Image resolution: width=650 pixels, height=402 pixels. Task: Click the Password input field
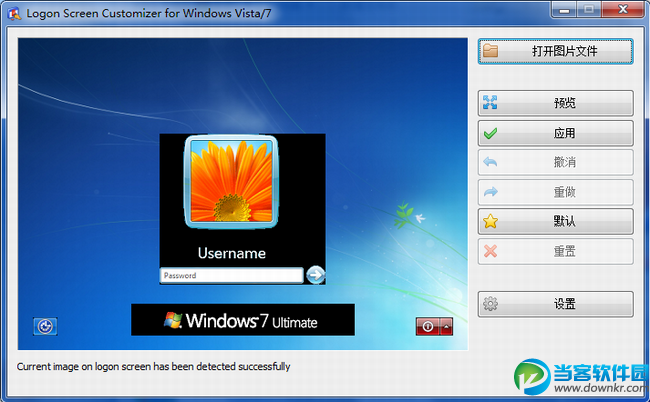click(232, 276)
